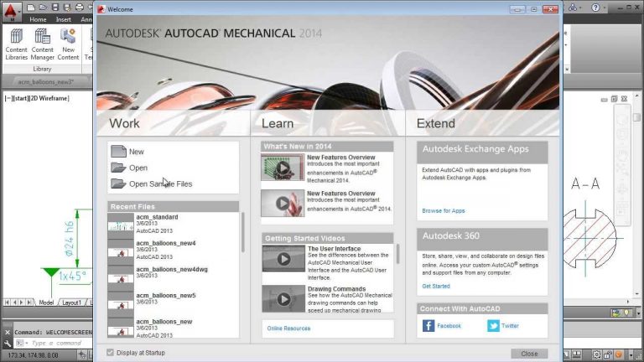The image size is (644, 362).
Task: Click the coordinates readout in status bar
Action: point(34,354)
